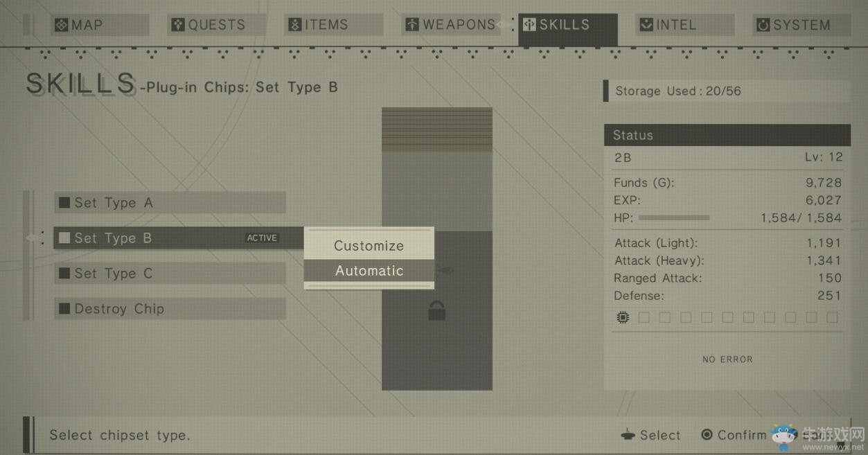Click the 'Plug-in Chips: Set Type B' subtitle

(242, 88)
